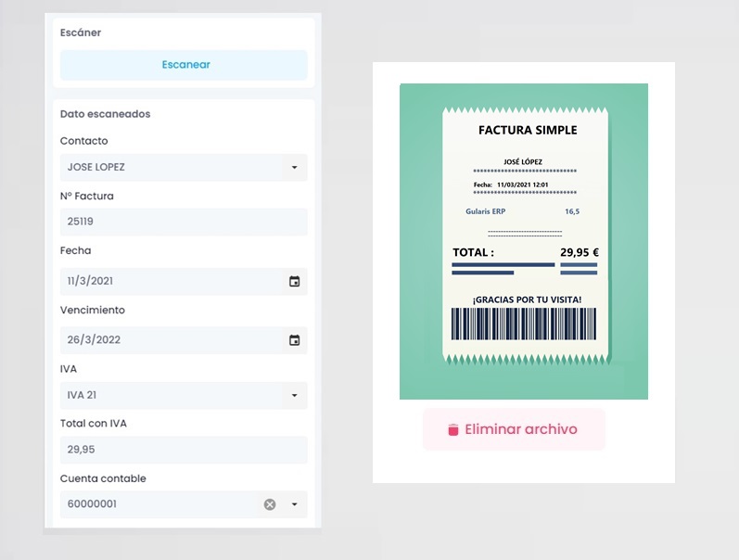This screenshot has height=560, width=739.
Task: Select the Nº Factura field showing 25119
Action: click(184, 222)
